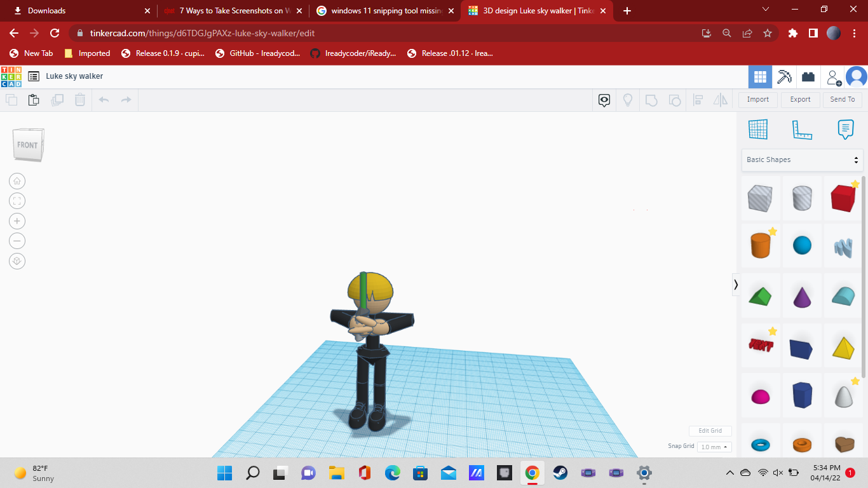Pick the striped Cylinder hole shape

802,199
